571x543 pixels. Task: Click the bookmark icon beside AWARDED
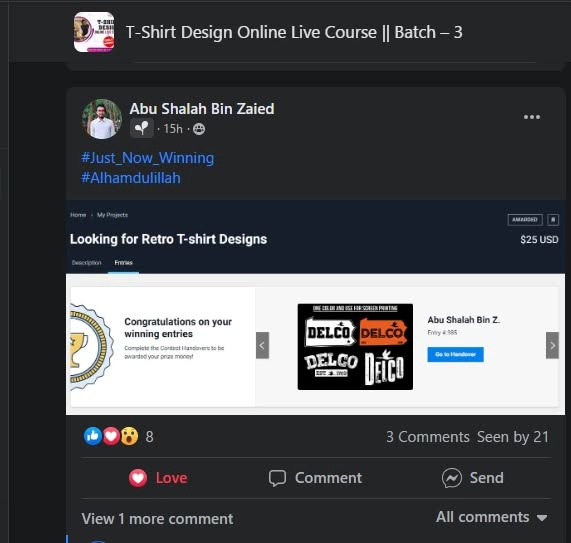point(553,220)
